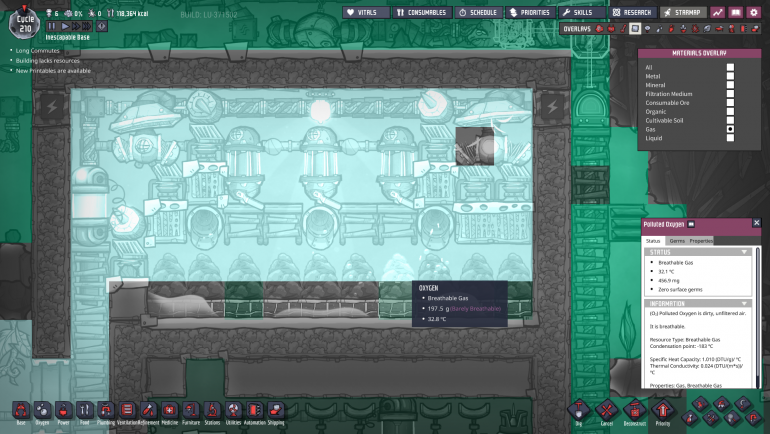Viewport: 770px width, 434px height.
Task: Open the Shipping build category
Action: (x=275, y=410)
